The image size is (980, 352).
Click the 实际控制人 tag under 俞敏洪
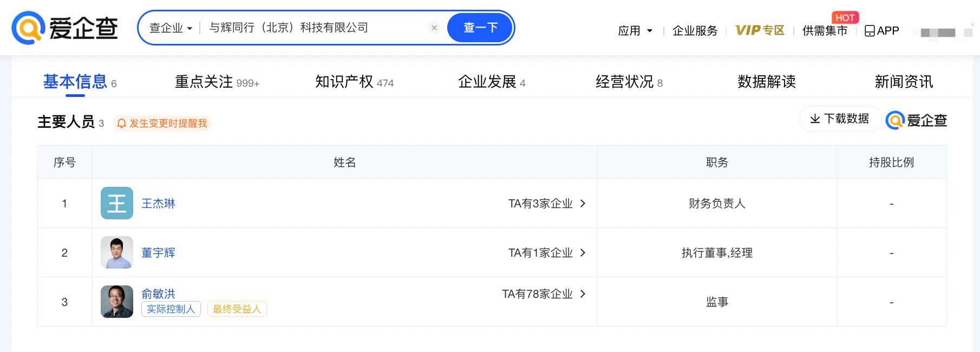tap(171, 309)
